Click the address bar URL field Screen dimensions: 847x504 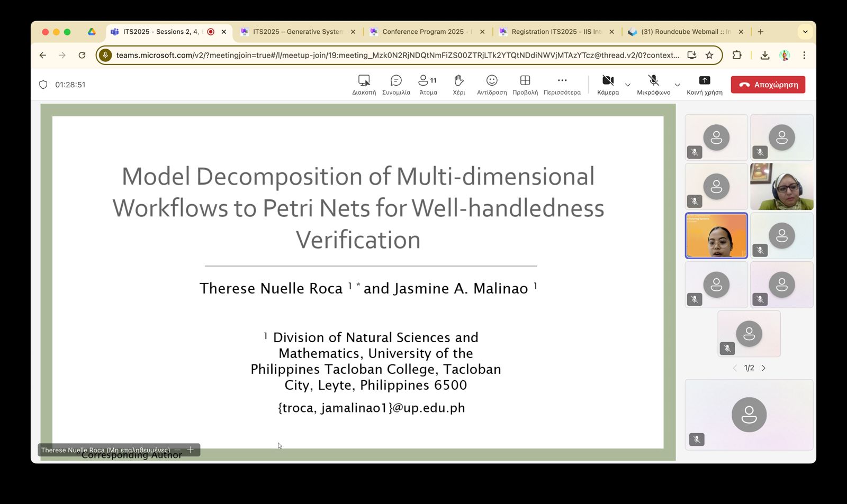(x=398, y=55)
